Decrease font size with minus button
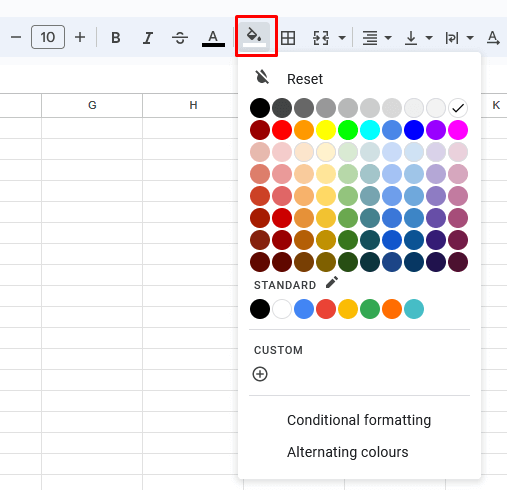This screenshot has height=490, width=507. point(16,37)
